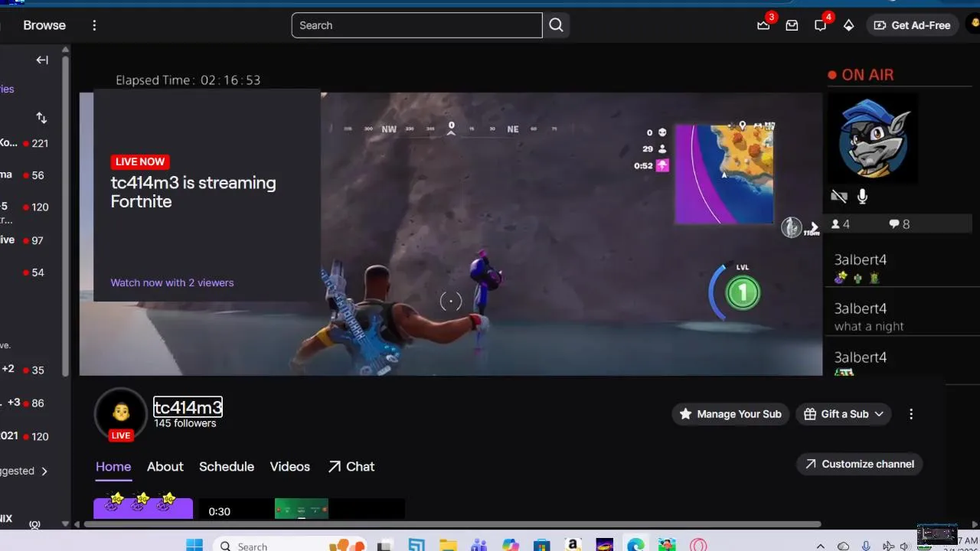Click the purple emote clip thumbnail
The image size is (980, 551).
(x=143, y=508)
